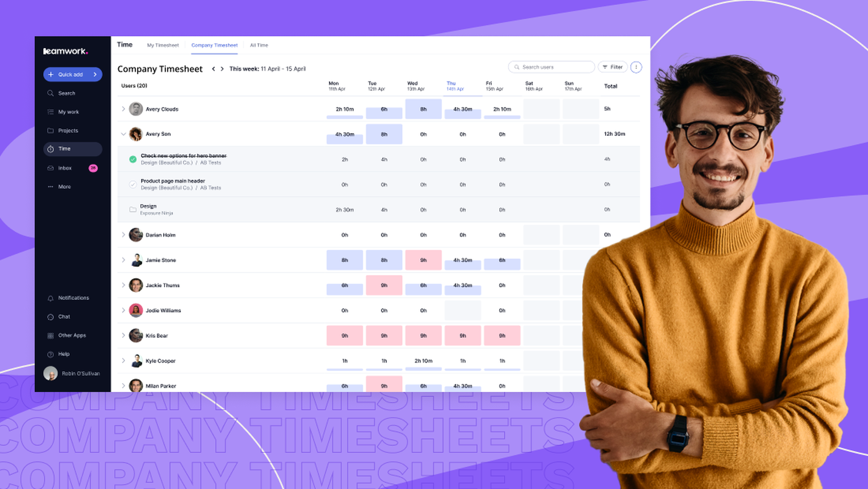Viewport: 868px width, 489px height.
Task: Expand Jamie Stone's row
Action: point(124,260)
